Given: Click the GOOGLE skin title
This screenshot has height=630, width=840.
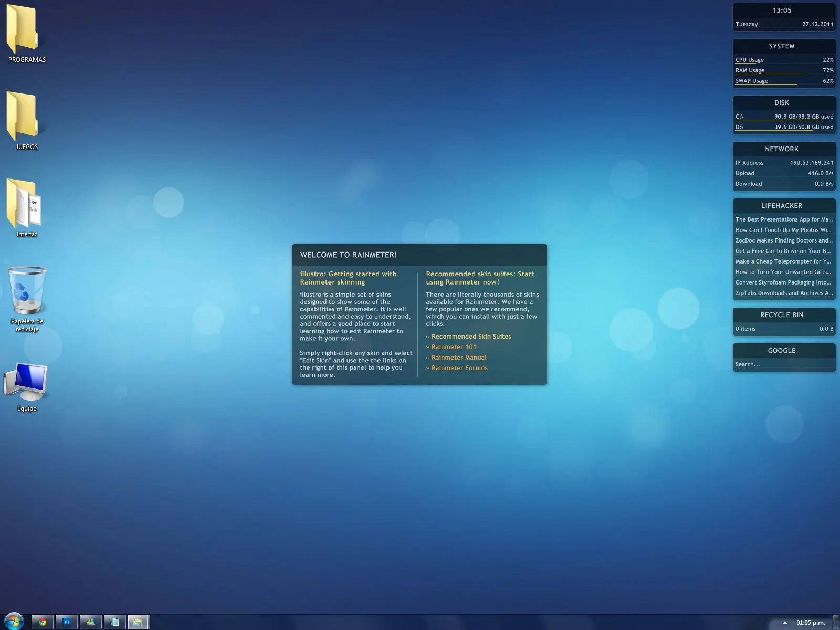Looking at the screenshot, I should 782,351.
